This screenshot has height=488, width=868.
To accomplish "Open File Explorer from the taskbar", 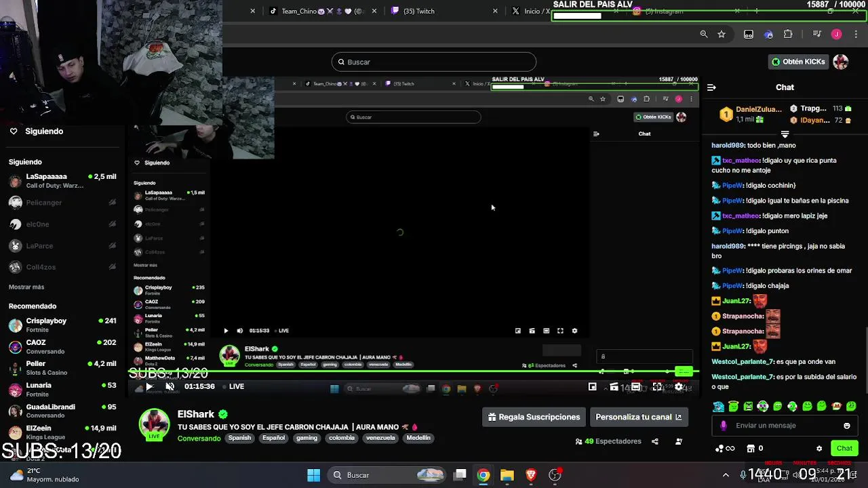I will 507,475.
